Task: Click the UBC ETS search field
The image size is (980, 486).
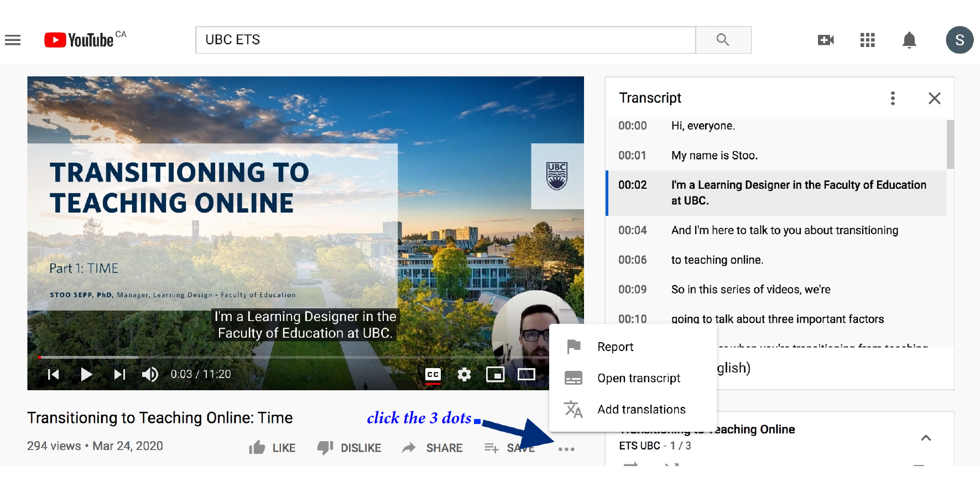Action: tap(446, 40)
